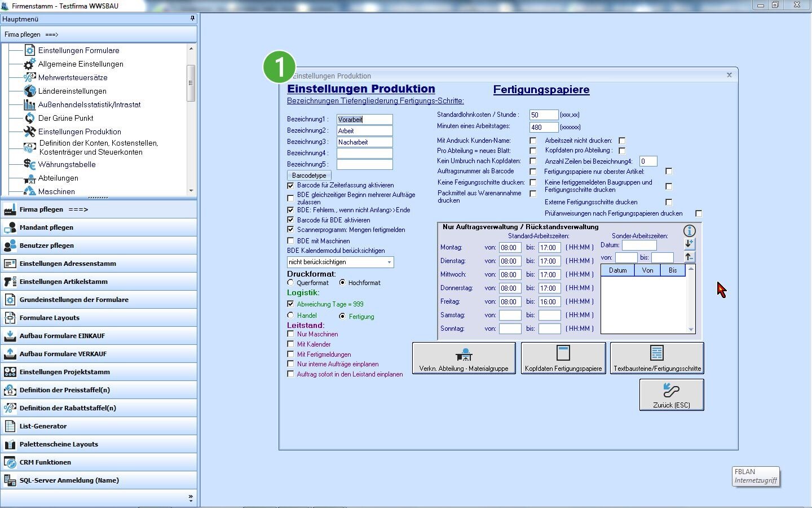
Task: Open List-Generator menu section
Action: point(99,426)
